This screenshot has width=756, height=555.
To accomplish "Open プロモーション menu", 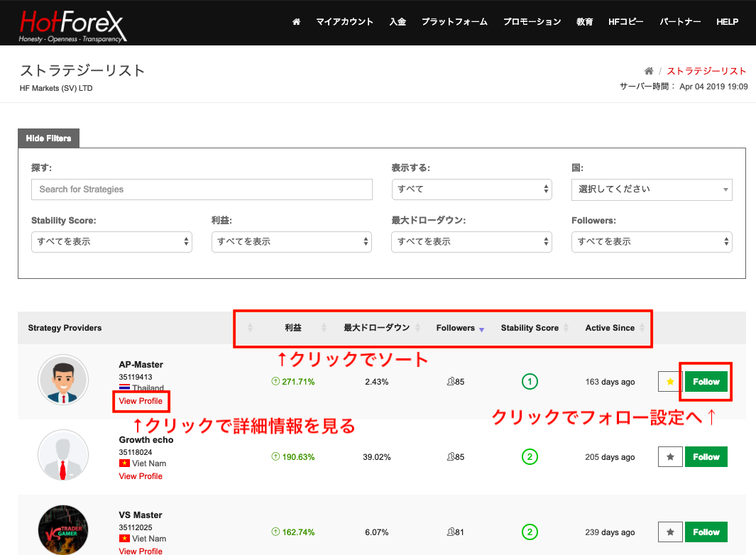I will click(x=532, y=22).
